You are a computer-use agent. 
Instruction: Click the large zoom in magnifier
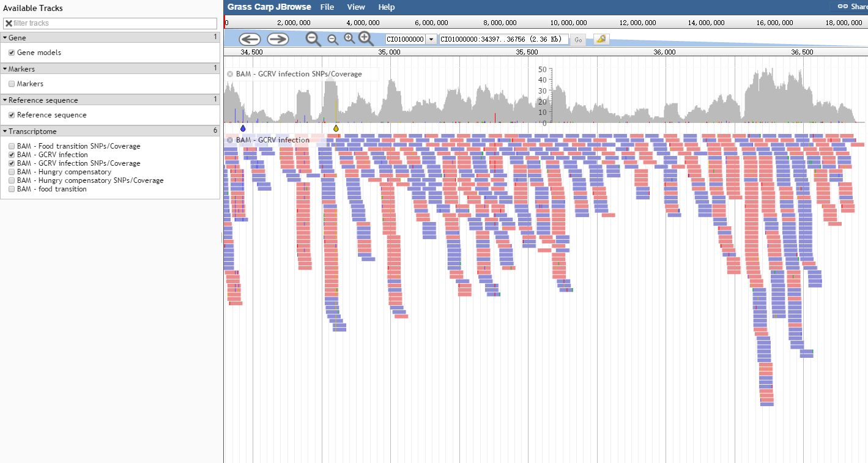366,39
